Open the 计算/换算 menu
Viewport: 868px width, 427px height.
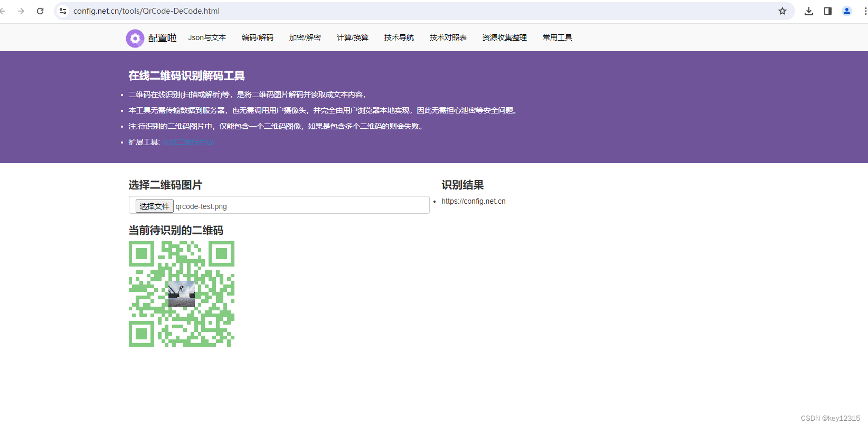click(x=353, y=37)
